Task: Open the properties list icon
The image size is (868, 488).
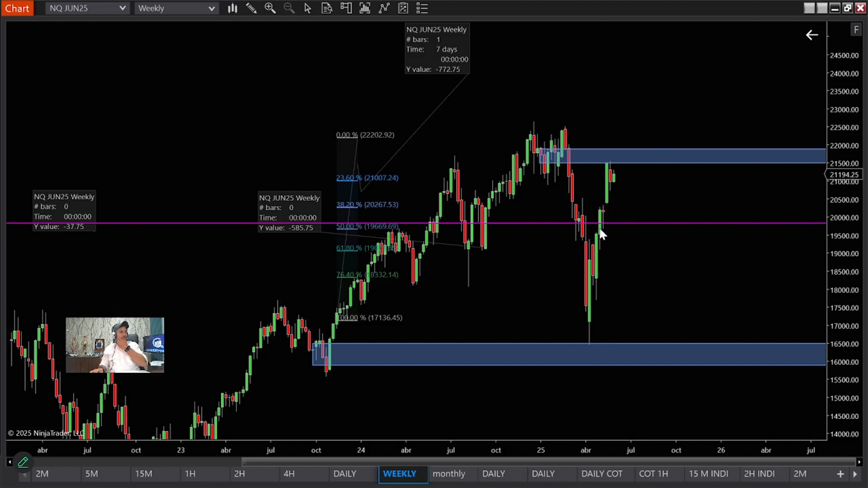Action: (422, 8)
